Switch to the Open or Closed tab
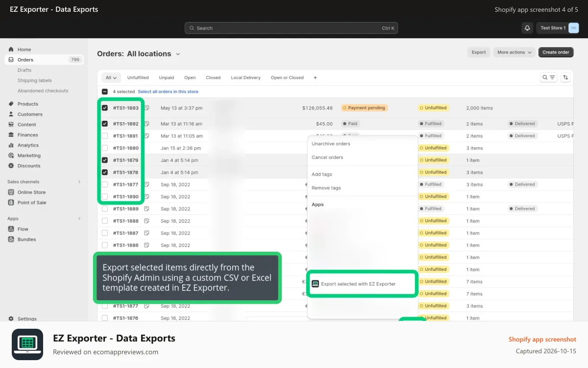 287,78
